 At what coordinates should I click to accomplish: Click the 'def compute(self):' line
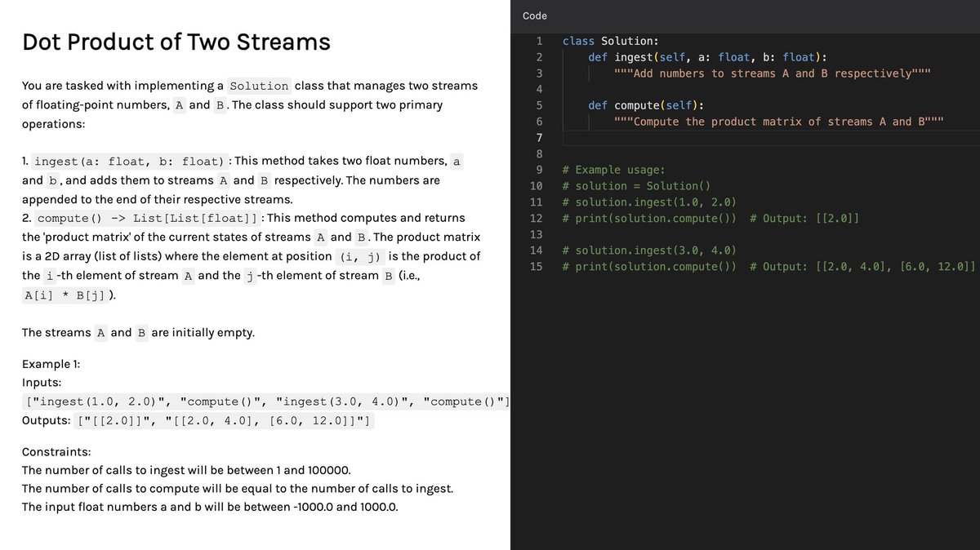[646, 105]
